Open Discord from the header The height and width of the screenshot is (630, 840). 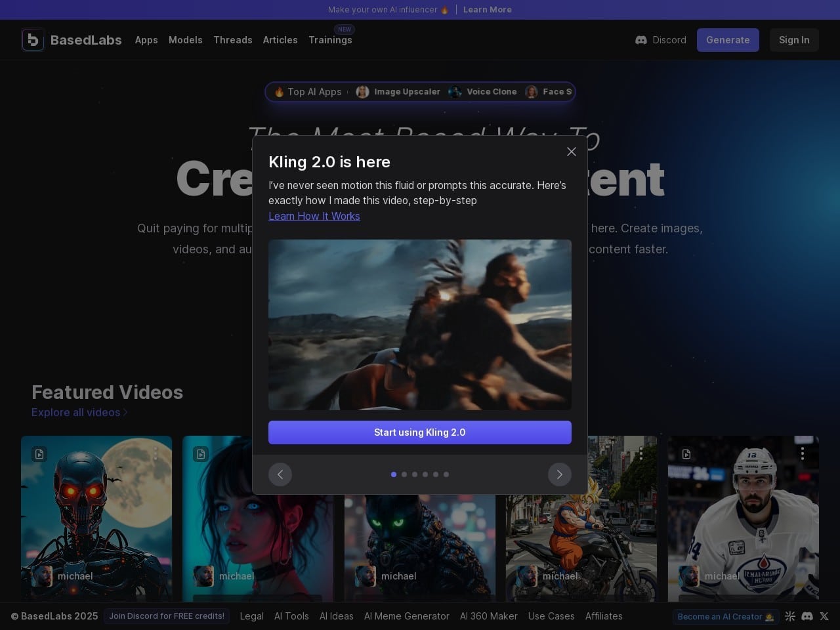(661, 40)
